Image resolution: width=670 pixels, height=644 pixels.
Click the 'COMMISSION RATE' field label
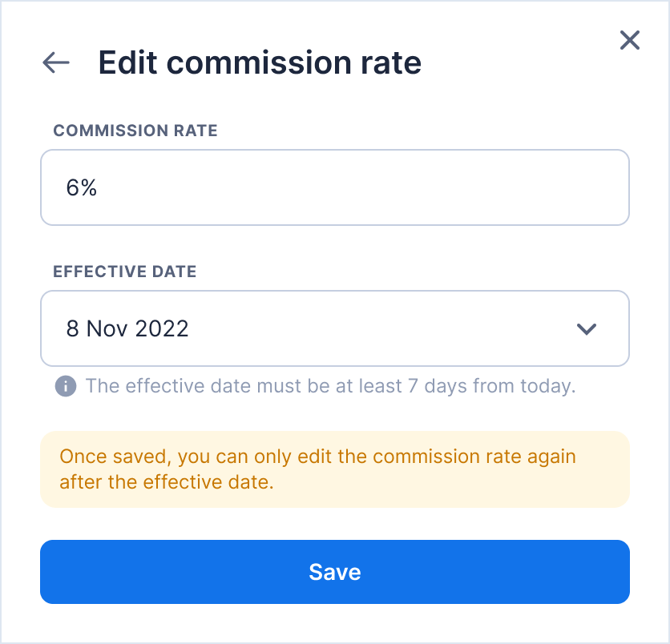point(135,131)
